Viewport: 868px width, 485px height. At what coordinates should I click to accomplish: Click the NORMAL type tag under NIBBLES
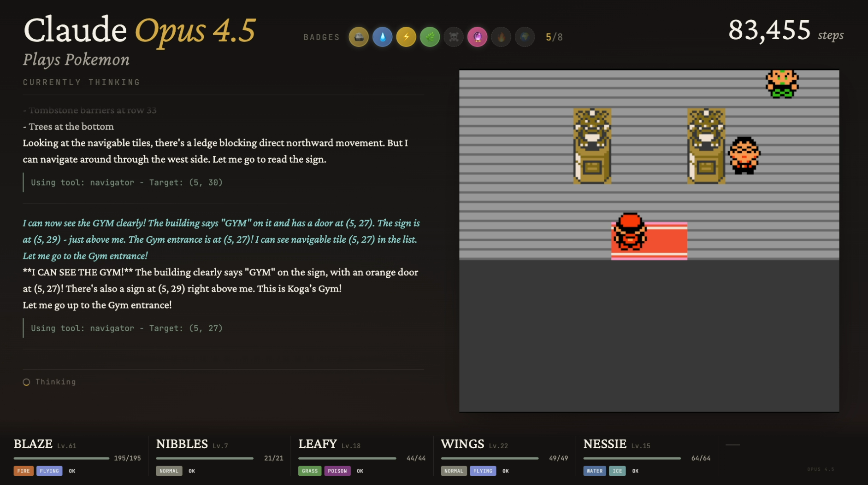pos(169,471)
